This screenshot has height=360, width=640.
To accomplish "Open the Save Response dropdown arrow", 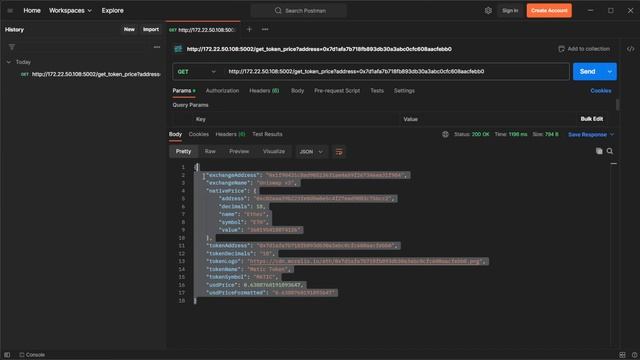I will (x=611, y=134).
